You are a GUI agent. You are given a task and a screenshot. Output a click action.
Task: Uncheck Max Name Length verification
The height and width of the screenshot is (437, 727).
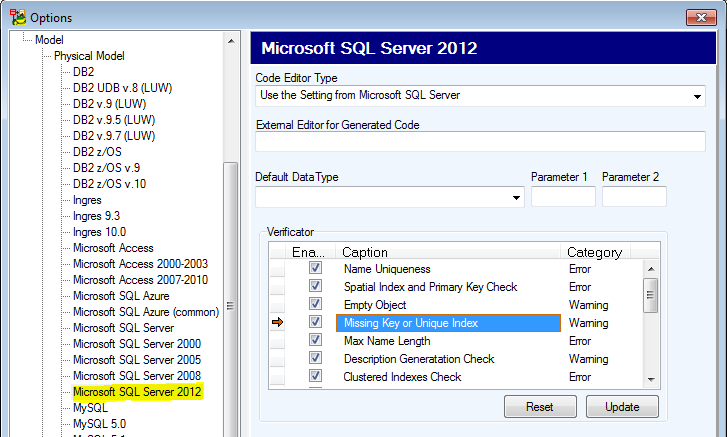(x=315, y=341)
